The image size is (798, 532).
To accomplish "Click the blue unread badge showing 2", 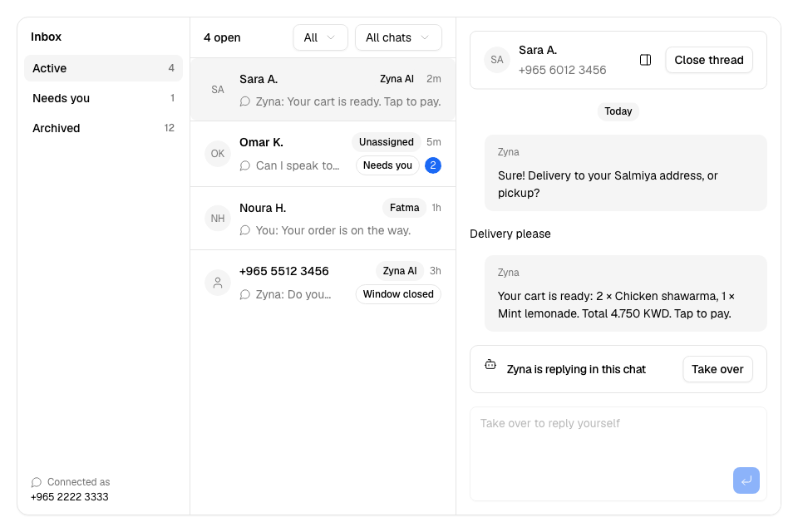I will coord(432,165).
